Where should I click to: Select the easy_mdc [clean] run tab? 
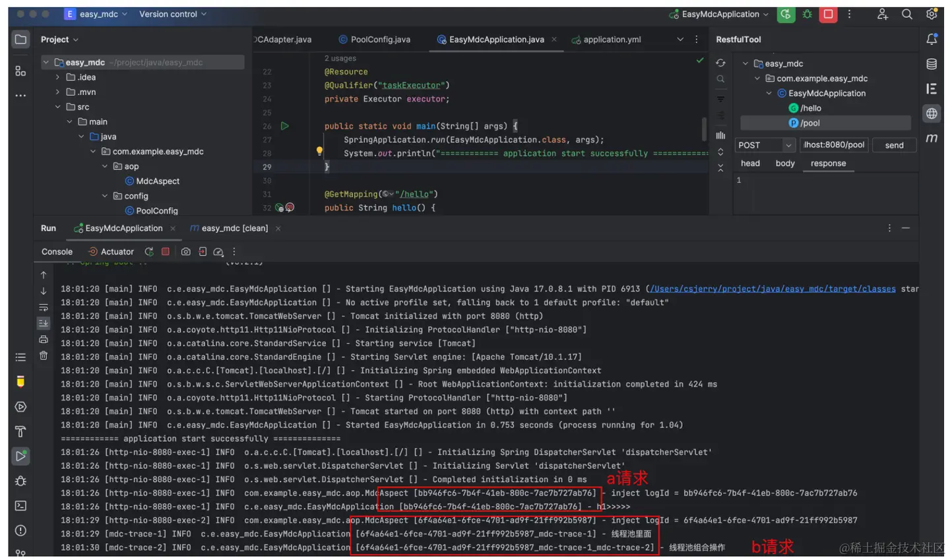point(228,228)
